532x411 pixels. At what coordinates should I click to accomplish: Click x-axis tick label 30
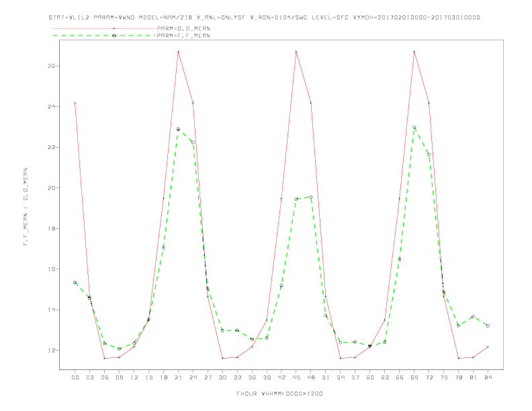click(222, 377)
